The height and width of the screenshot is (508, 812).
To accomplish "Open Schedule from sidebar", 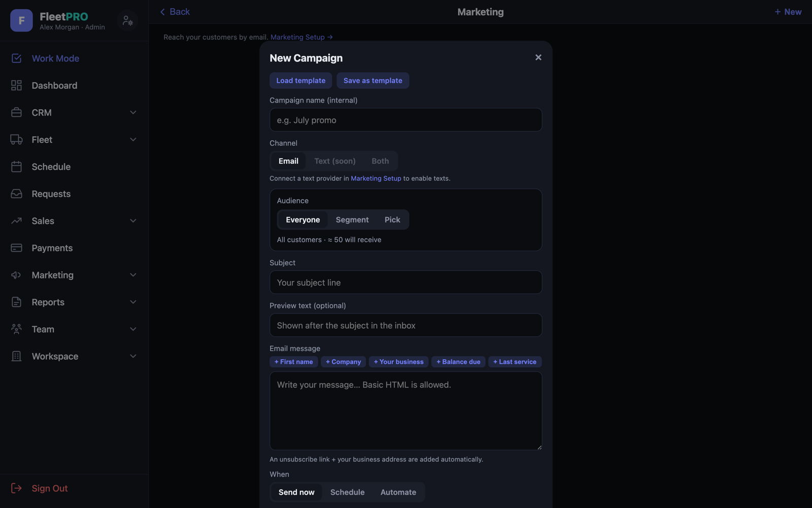I will (74, 167).
